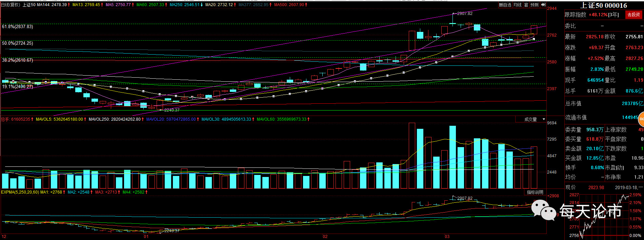The width and height of the screenshot is (644, 240).
Task: Toggle the 预测 forecast overlay
Action: coord(535,5)
